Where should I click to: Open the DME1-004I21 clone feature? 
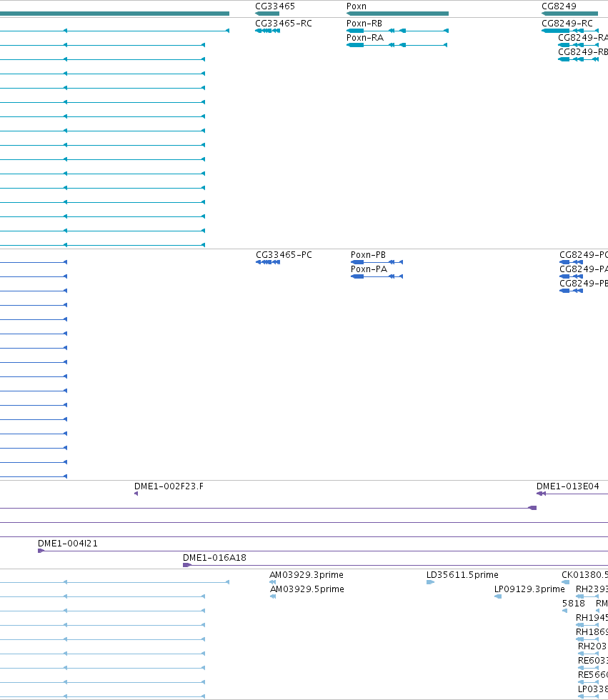click(x=323, y=551)
